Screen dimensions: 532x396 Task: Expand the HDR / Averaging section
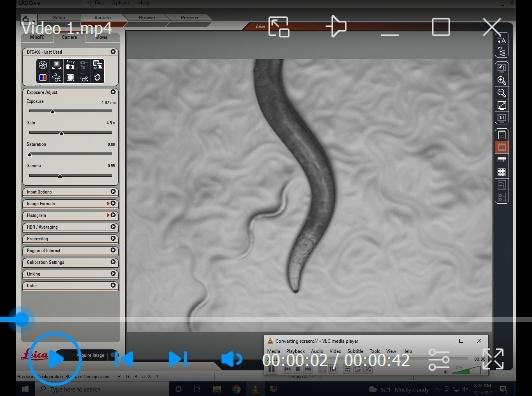point(113,227)
